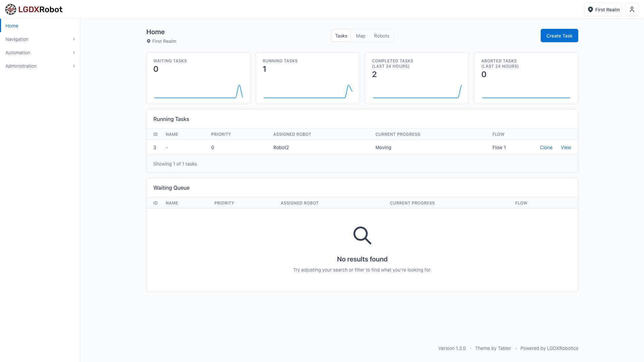Click the location pin beside First Realm label
The image size is (644, 362).
tap(149, 41)
